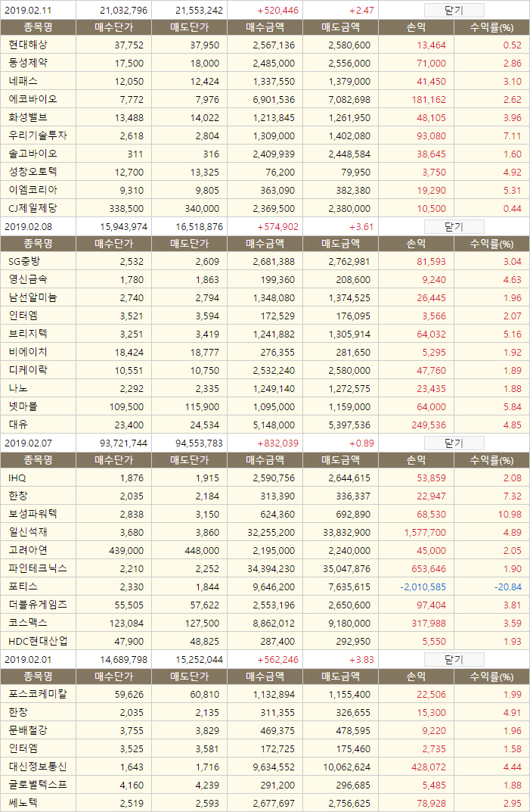Click the sell price 448,000
Viewport: 530px width, 812px height.
pyautogui.click(x=202, y=551)
